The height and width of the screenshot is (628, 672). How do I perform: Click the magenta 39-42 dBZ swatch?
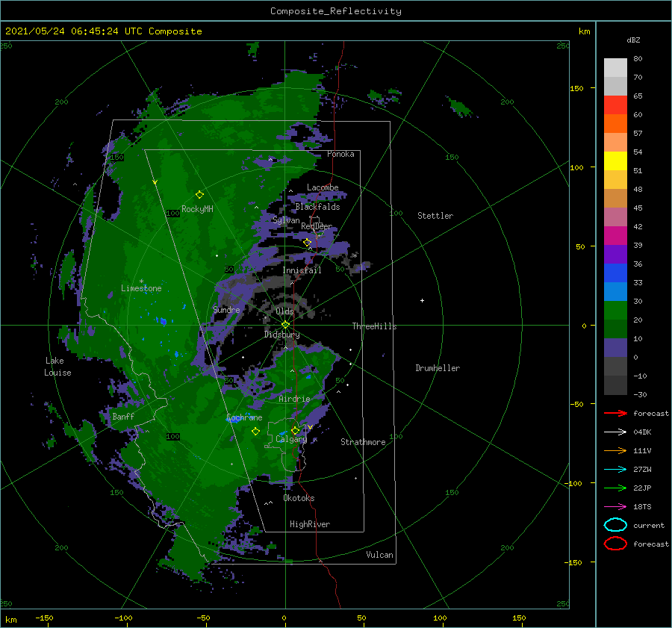(x=615, y=236)
